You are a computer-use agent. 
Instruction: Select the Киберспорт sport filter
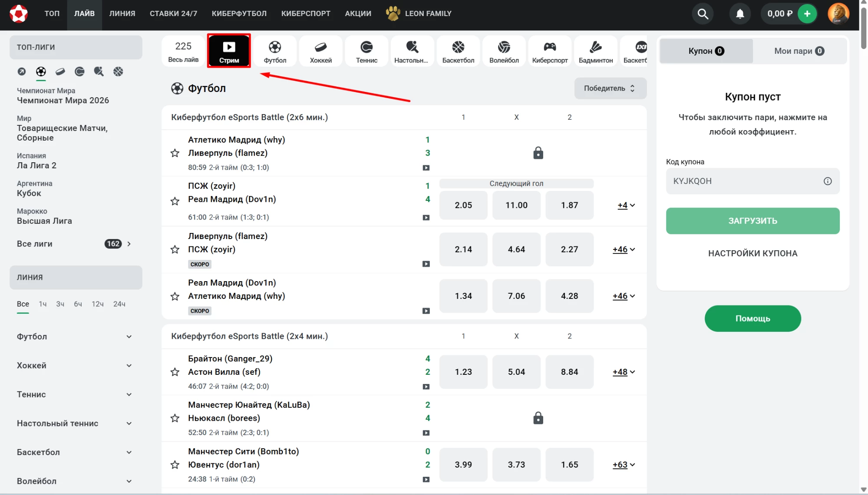pos(550,51)
